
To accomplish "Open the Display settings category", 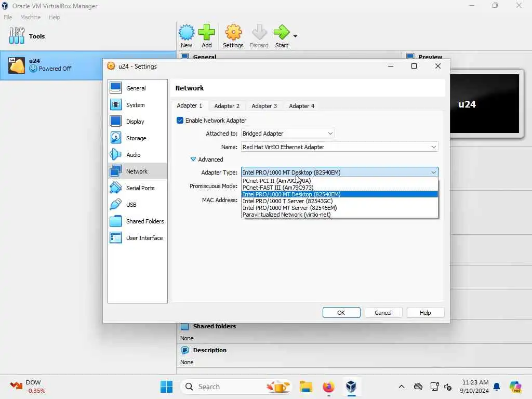I will [x=138, y=122].
